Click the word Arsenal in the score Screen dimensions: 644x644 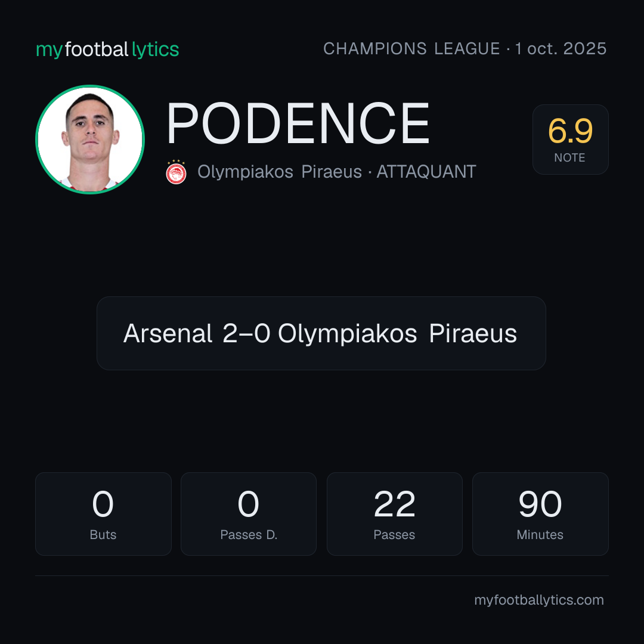(x=168, y=333)
